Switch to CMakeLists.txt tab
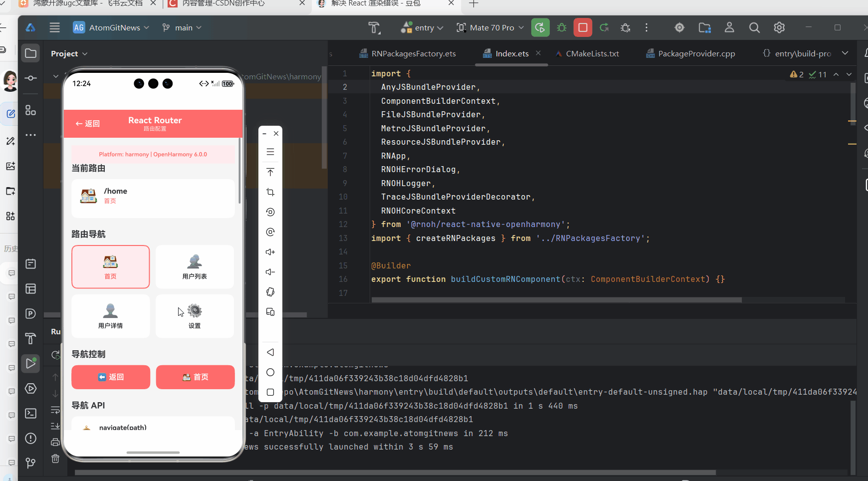This screenshot has width=868, height=481. (587, 53)
